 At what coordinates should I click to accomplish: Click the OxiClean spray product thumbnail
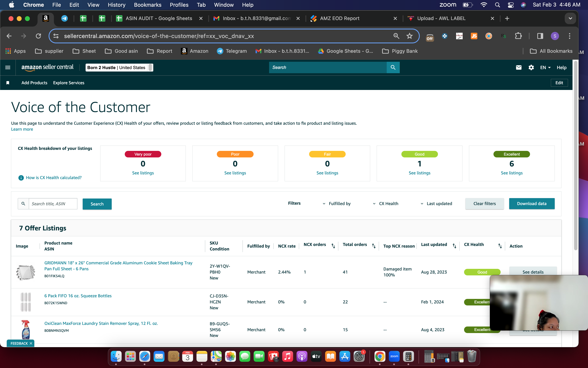[26, 330]
